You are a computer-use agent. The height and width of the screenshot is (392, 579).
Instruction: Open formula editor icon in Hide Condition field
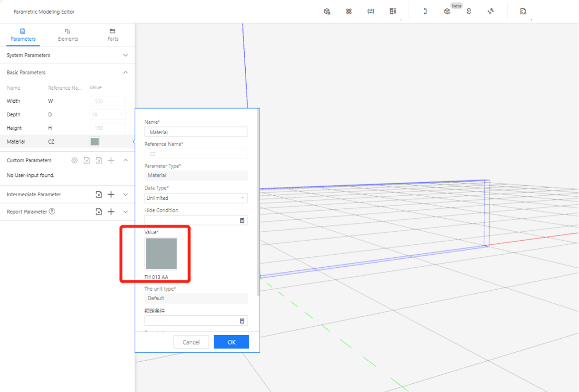point(242,221)
